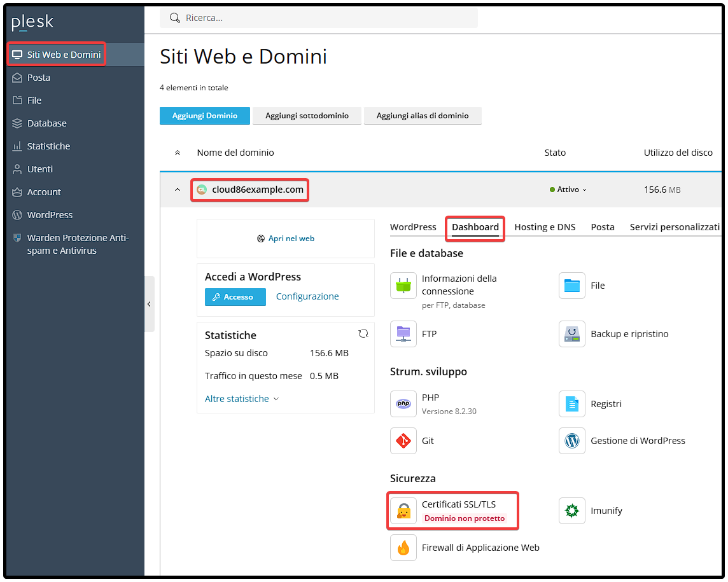Click the File folder icon in sidebar

[x=17, y=100]
